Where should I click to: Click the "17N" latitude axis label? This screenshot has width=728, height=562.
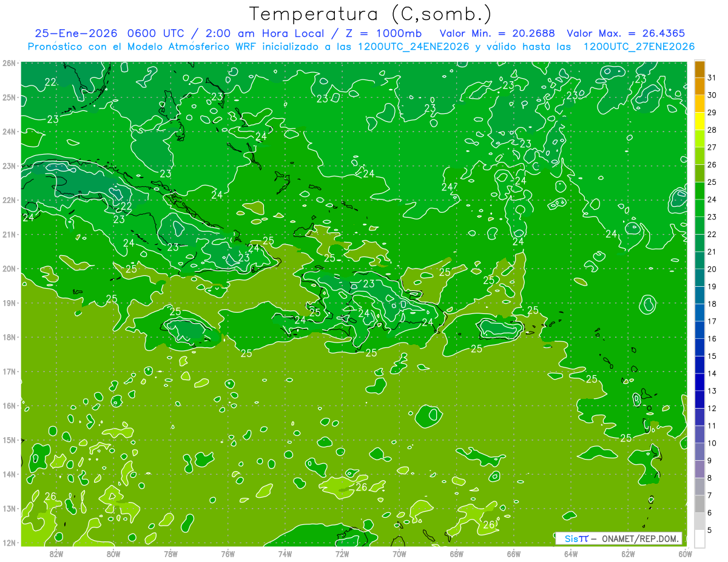[8, 372]
